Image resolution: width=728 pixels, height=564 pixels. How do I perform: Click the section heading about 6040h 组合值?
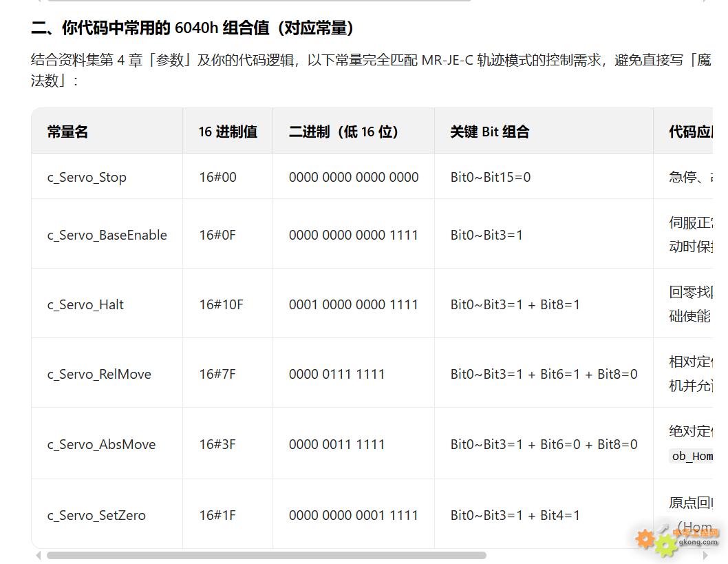pos(193,28)
